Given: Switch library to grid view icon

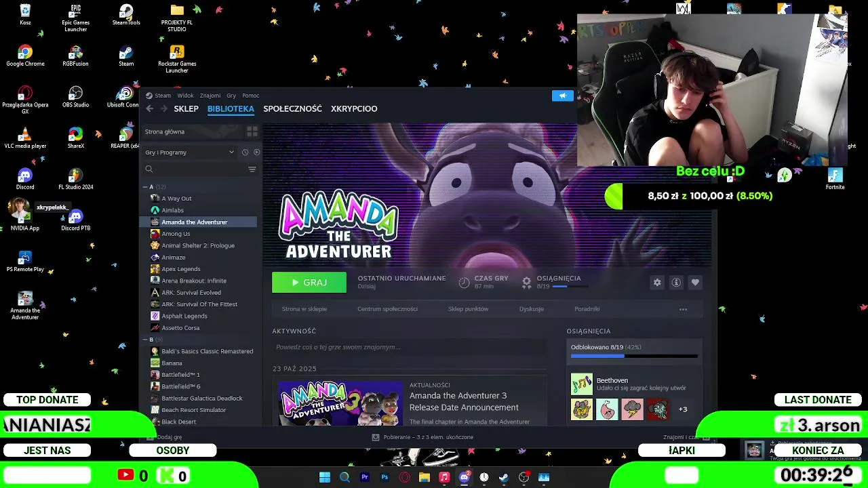Looking at the screenshot, I should pos(252,131).
